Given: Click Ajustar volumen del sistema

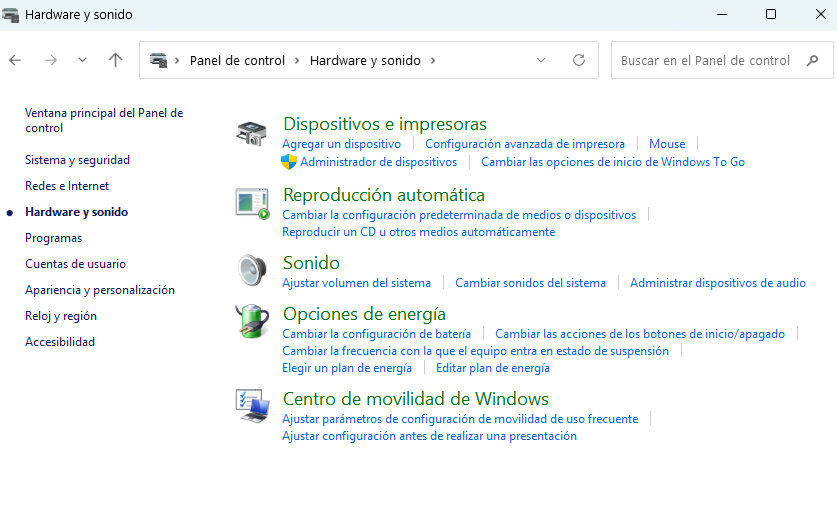Looking at the screenshot, I should [356, 283].
